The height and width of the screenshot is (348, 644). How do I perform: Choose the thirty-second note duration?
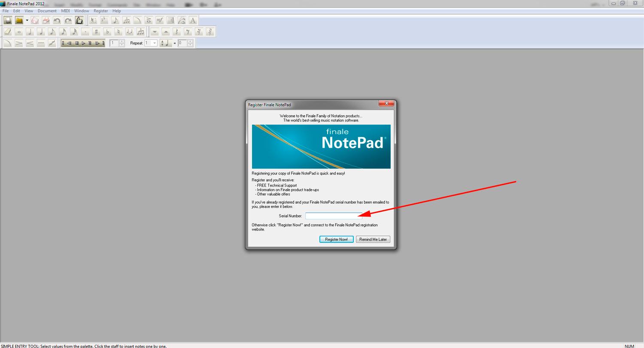pyautogui.click(x=74, y=32)
